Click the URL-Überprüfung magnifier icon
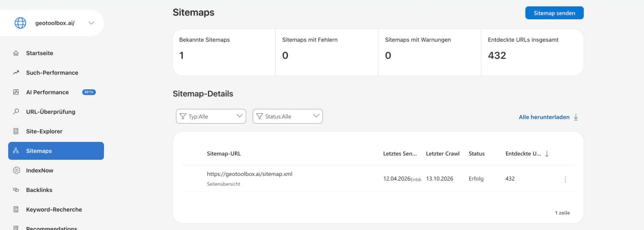The height and width of the screenshot is (230, 644). click(16, 112)
